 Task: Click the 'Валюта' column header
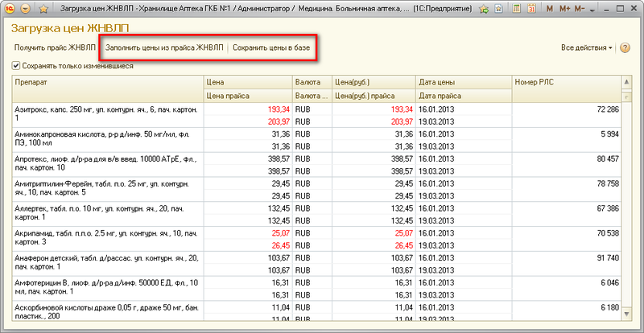(312, 83)
